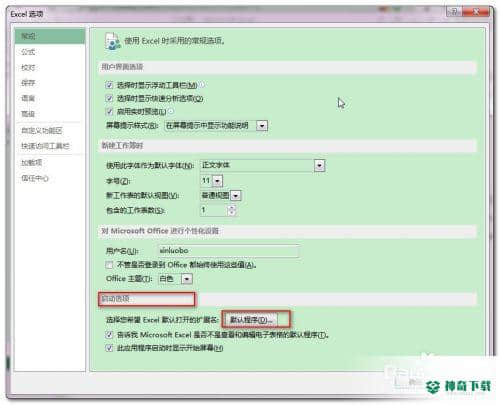Click the info icon beside 选择时显示浮动工具栏
This screenshot has height=405, width=500.
coord(201,85)
